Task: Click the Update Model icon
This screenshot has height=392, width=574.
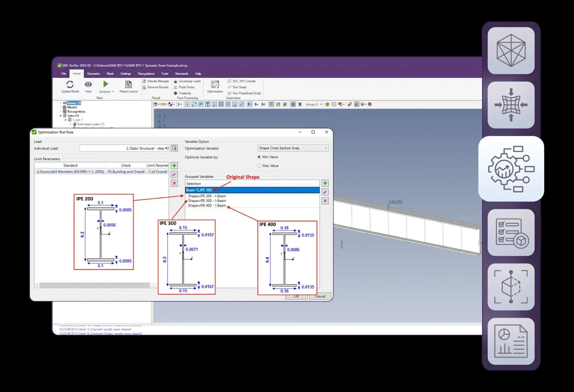Action: (70, 84)
